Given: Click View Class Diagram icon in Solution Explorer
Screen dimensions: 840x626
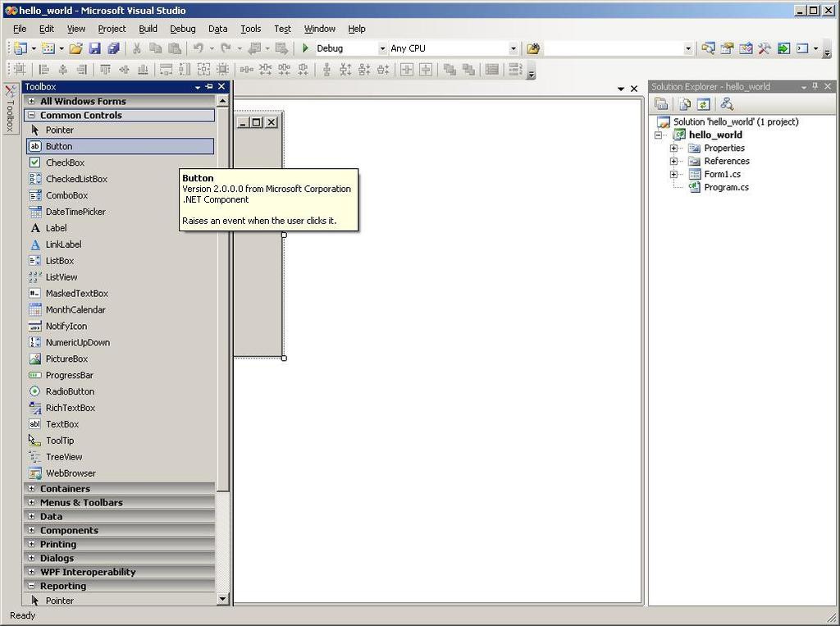Looking at the screenshot, I should 727,104.
